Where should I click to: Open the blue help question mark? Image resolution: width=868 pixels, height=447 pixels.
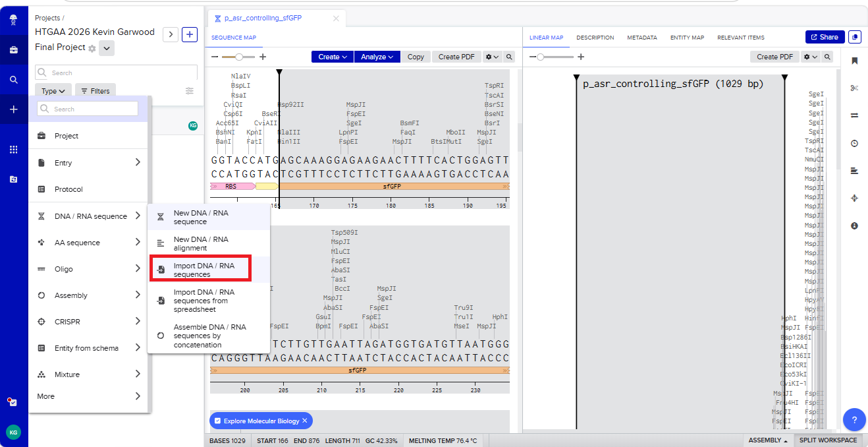coord(854,419)
